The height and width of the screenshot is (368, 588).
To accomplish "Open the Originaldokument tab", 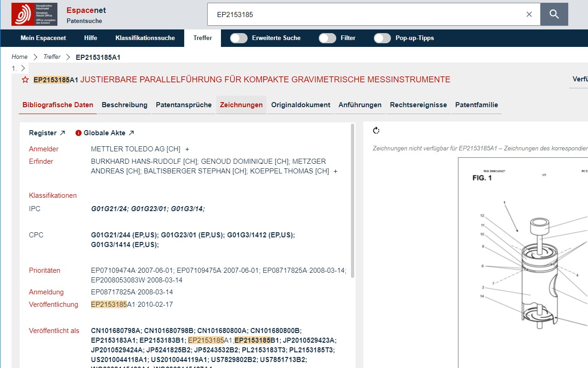I will click(300, 105).
